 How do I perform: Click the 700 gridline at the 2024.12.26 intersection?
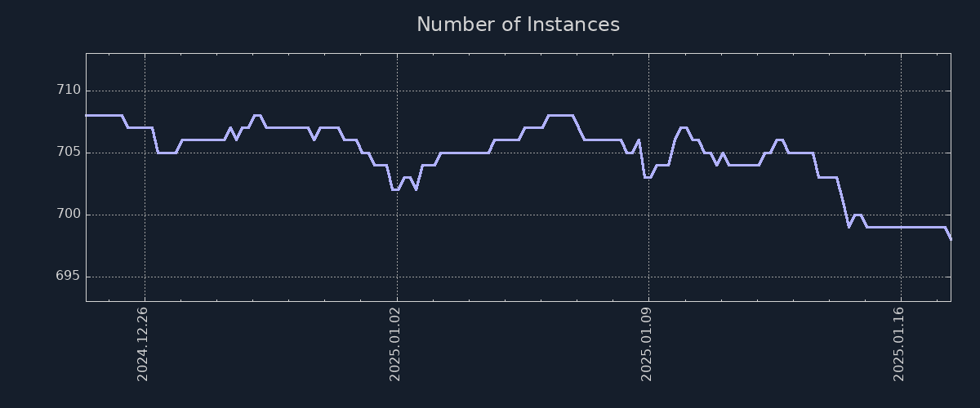145,215
